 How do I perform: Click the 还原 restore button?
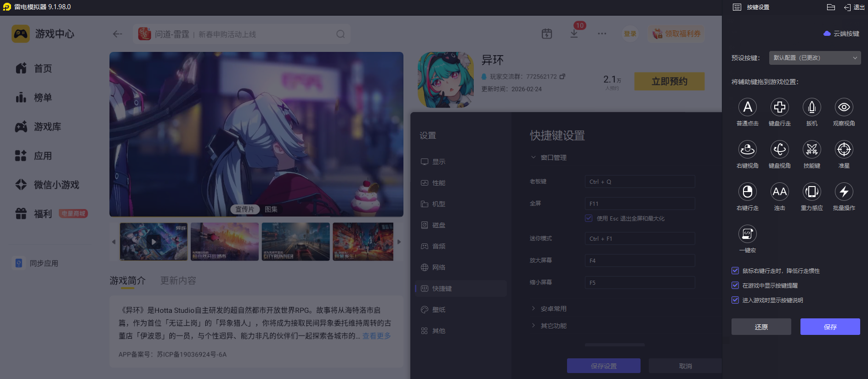pyautogui.click(x=761, y=327)
